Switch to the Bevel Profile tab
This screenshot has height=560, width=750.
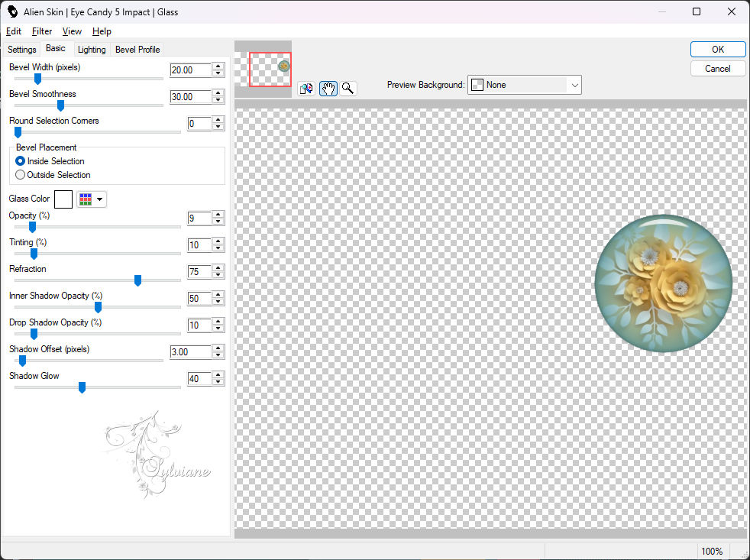click(137, 50)
